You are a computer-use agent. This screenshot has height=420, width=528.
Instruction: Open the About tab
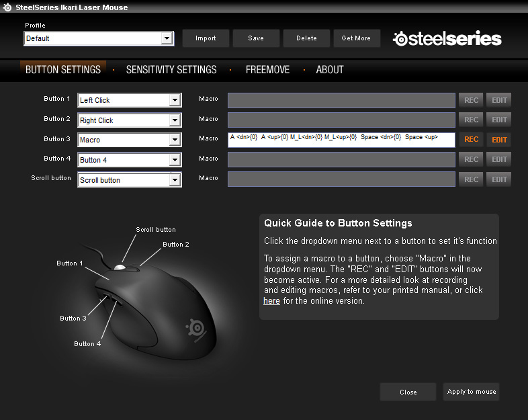[330, 70]
